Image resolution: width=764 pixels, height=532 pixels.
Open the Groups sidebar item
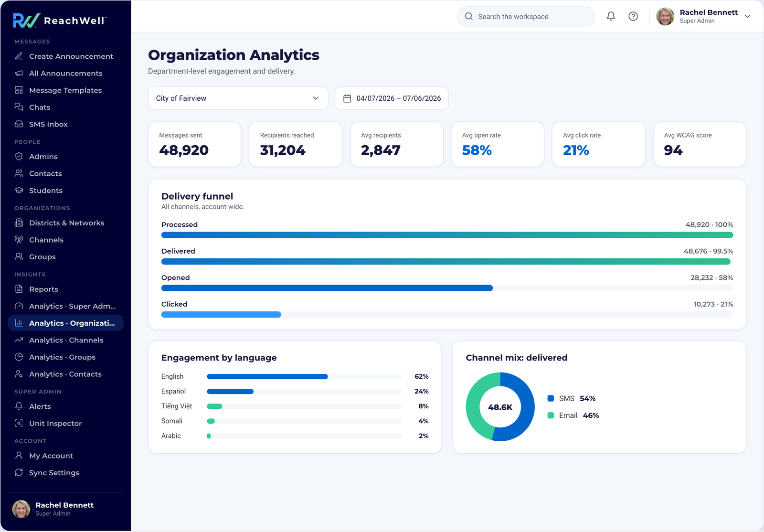pyautogui.click(x=66, y=256)
